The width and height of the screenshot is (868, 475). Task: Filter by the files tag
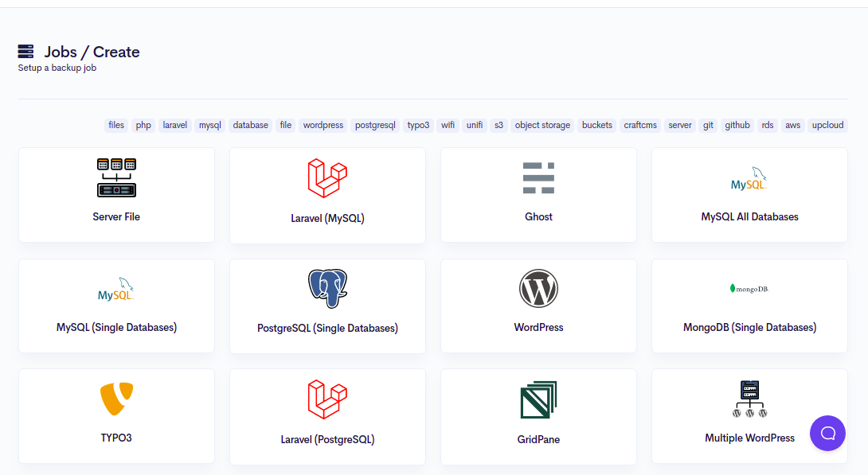coord(116,125)
